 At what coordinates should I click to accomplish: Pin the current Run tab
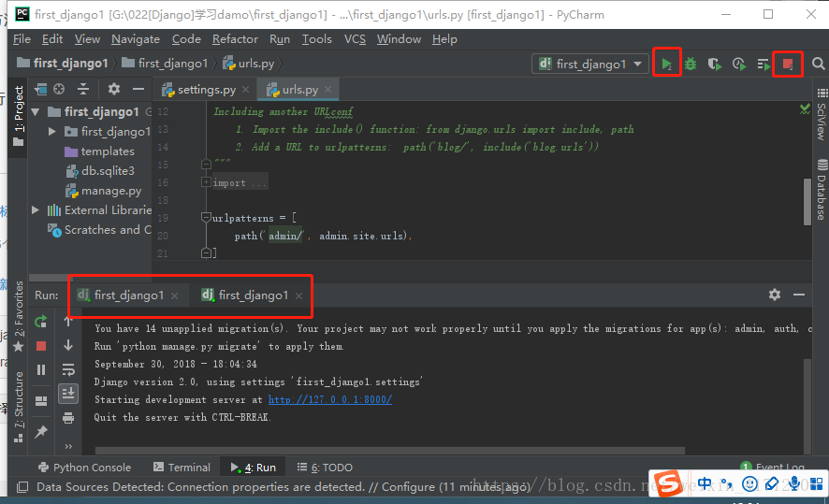41,432
